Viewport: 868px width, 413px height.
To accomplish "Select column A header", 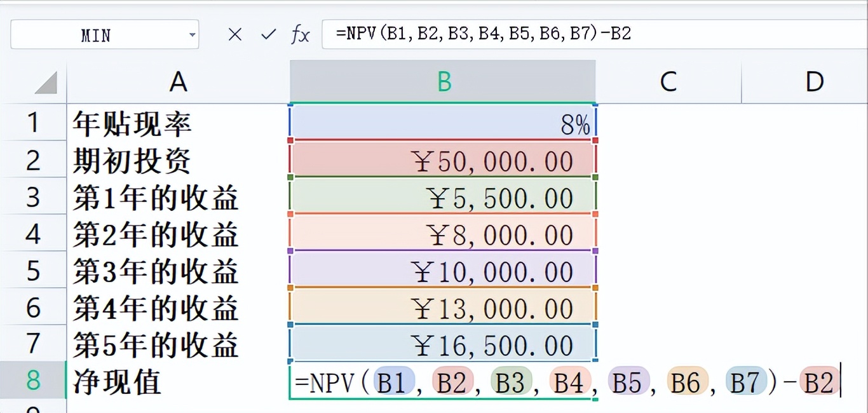I will point(178,80).
